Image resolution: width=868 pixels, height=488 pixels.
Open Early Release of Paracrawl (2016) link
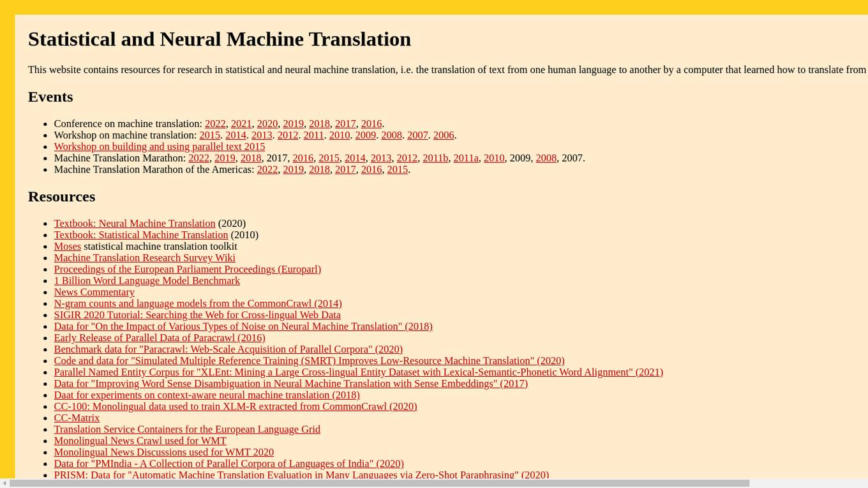[x=160, y=339]
